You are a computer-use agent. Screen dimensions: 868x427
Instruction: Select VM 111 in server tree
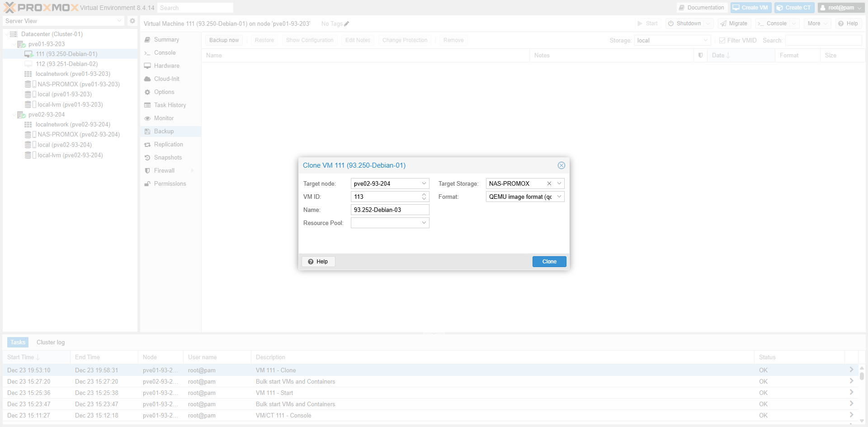point(66,54)
